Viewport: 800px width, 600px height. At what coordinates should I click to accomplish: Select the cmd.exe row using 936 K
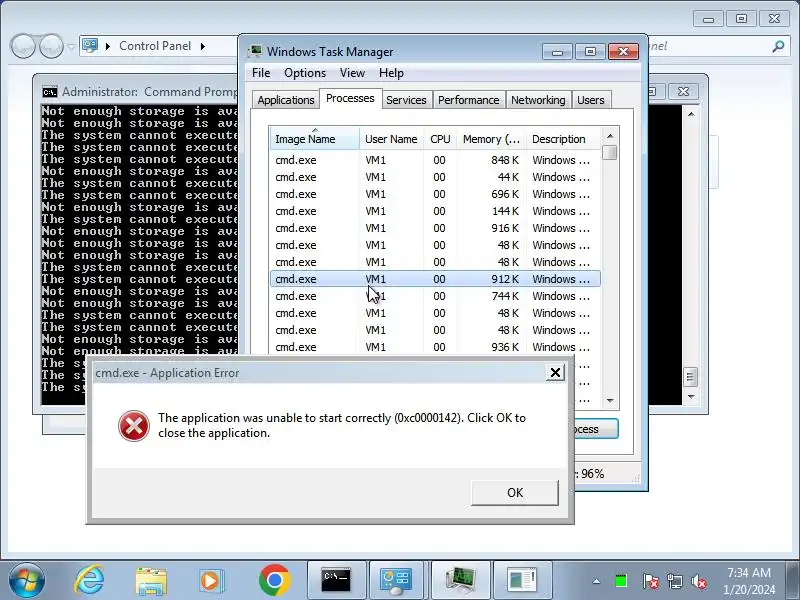[435, 347]
